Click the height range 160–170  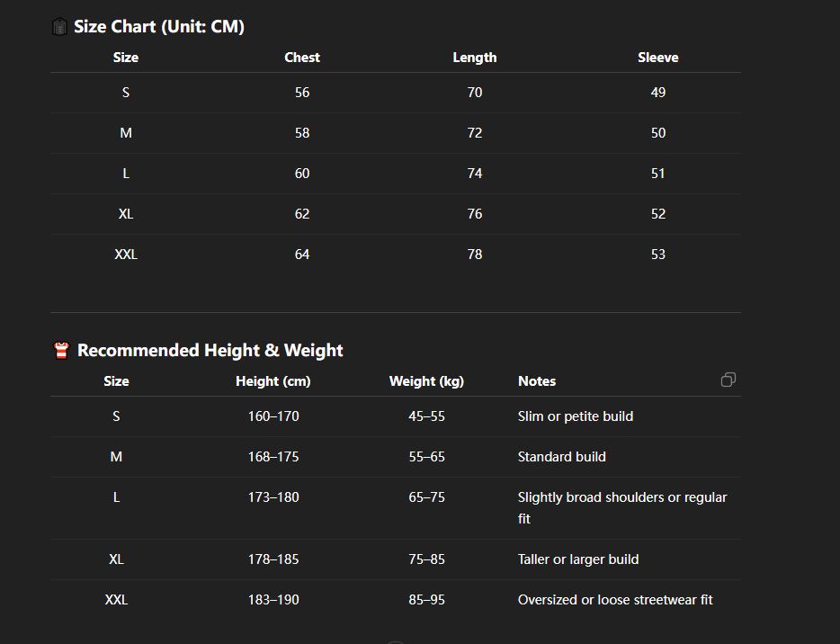[273, 416]
